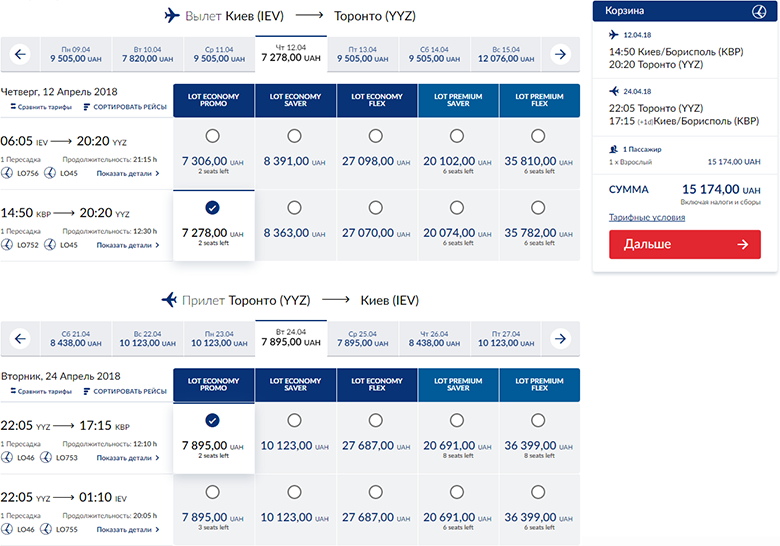Click the LOT Premium Saver header for return flights
The width and height of the screenshot is (780, 546).
[458, 384]
